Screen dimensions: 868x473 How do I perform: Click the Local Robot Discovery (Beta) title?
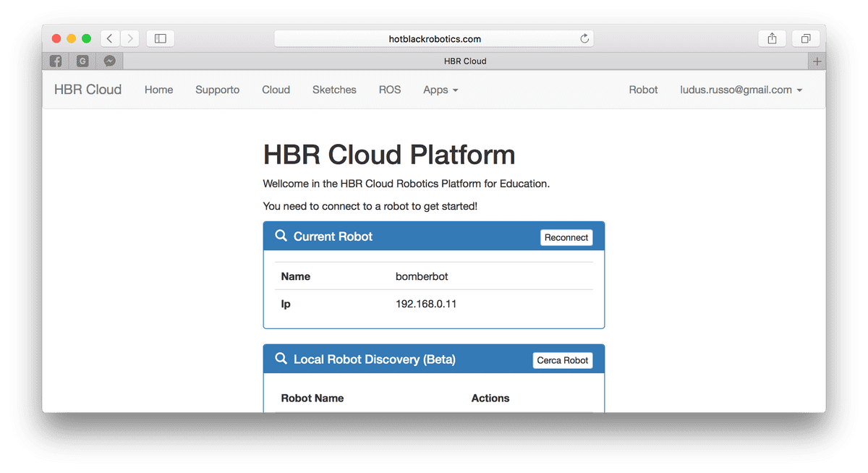point(375,359)
